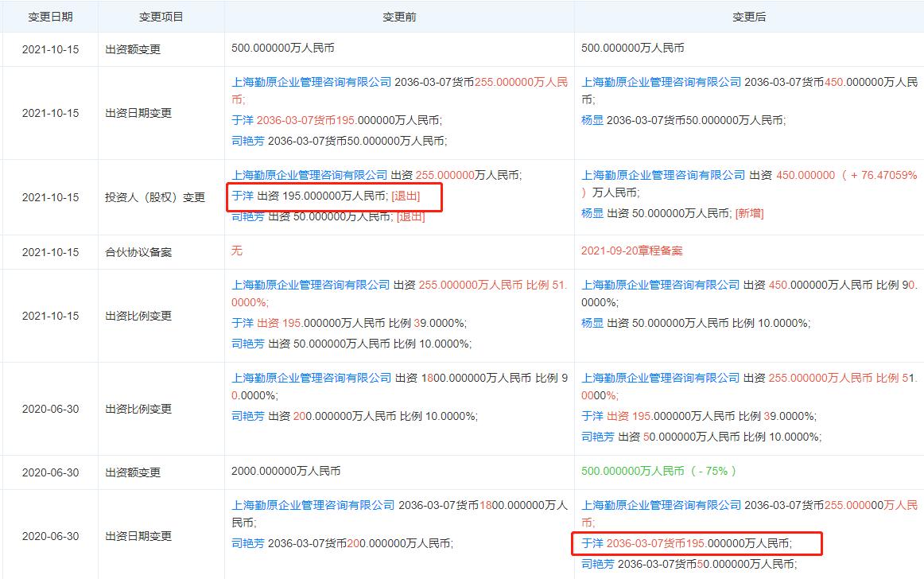The width and height of the screenshot is (924, 579).
Task: Open 杨显 link in 2021-10-15 出资日期变更 变更后 cell
Action: click(x=592, y=120)
